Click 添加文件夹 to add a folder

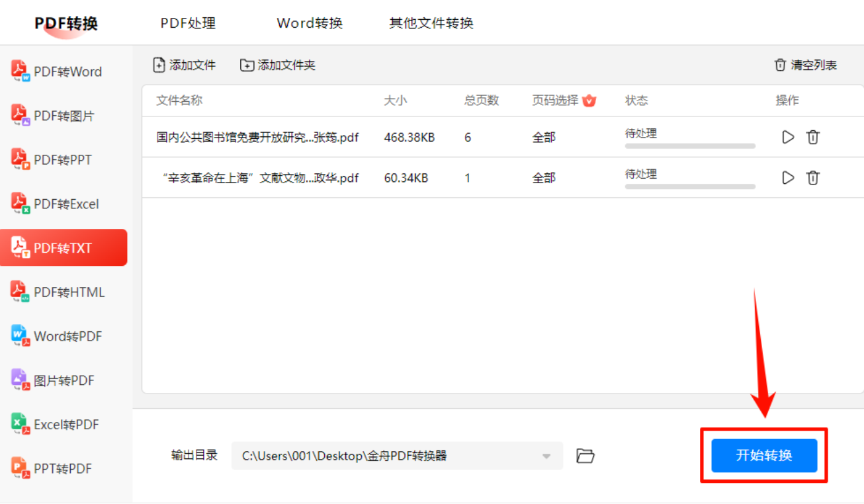[278, 65]
